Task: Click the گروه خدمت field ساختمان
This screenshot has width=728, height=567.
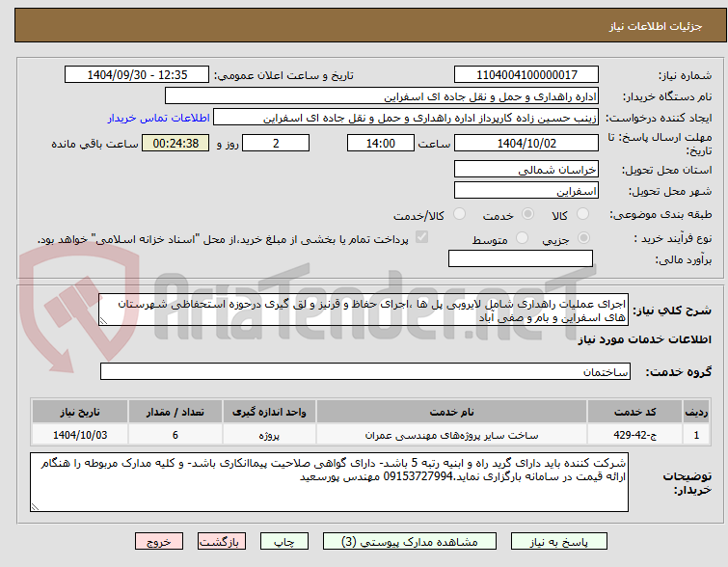Action: pyautogui.click(x=365, y=371)
